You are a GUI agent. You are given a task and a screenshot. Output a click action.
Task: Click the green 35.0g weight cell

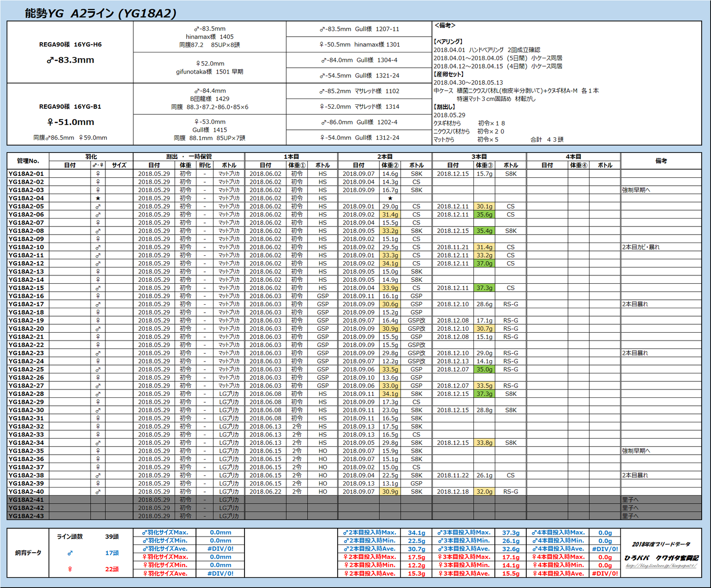point(485,369)
